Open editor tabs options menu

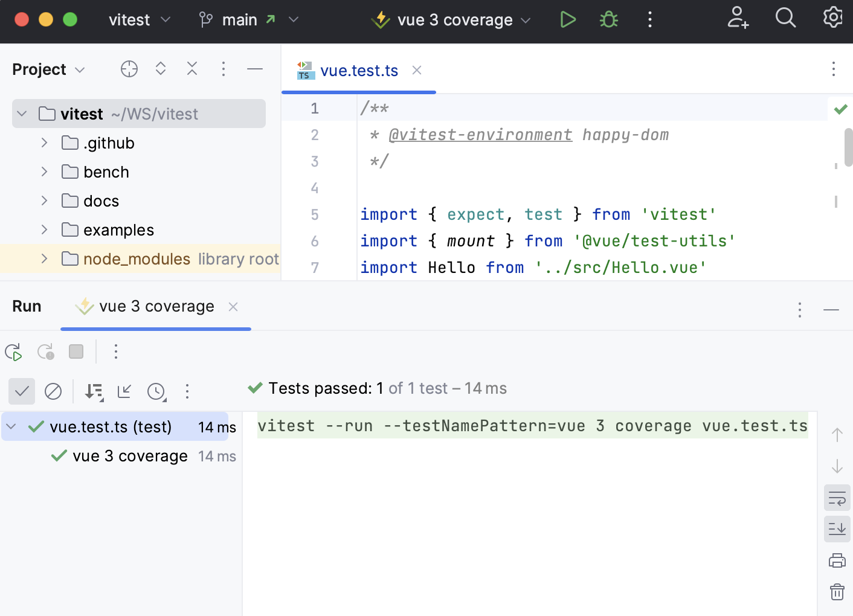pos(834,69)
